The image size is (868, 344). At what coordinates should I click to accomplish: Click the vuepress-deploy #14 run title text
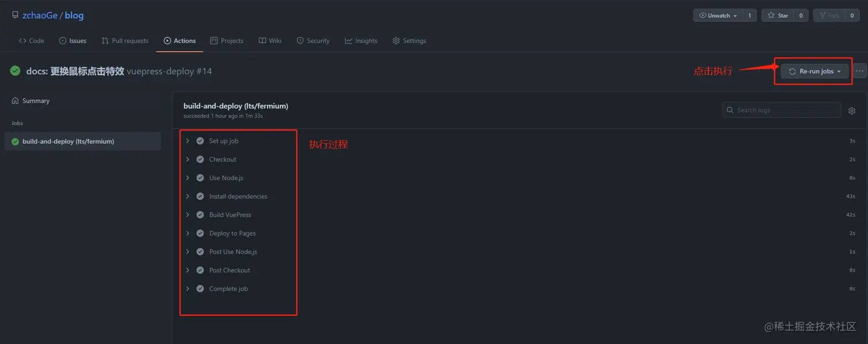[169, 71]
